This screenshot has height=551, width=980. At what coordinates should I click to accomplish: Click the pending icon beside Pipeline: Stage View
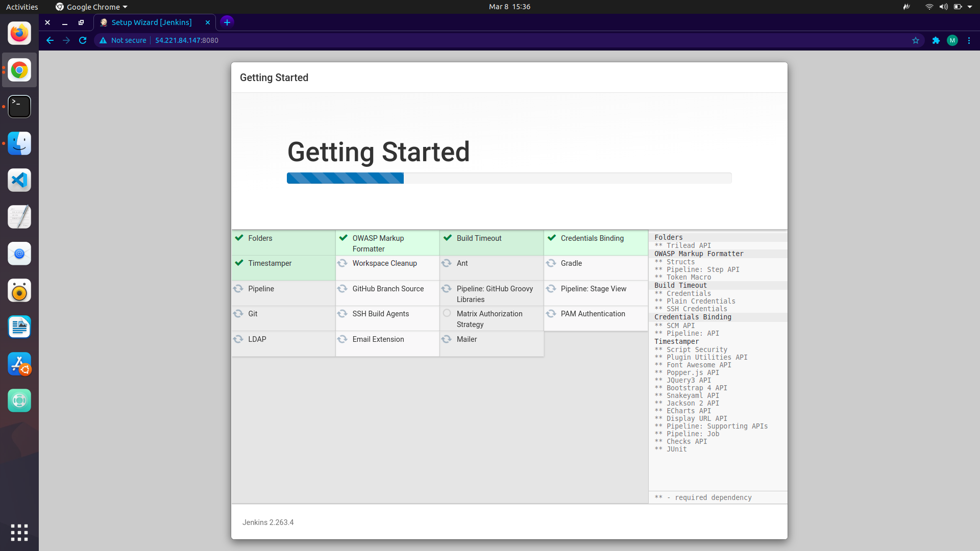click(x=551, y=288)
